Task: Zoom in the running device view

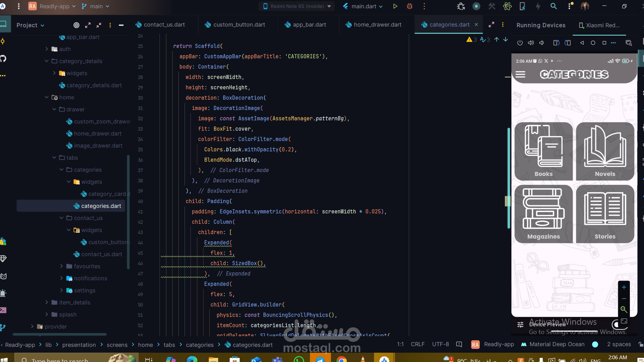Action: [624, 287]
